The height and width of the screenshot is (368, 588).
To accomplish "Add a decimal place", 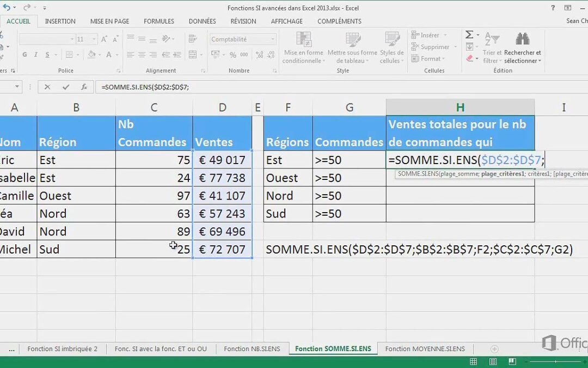I will click(x=260, y=55).
